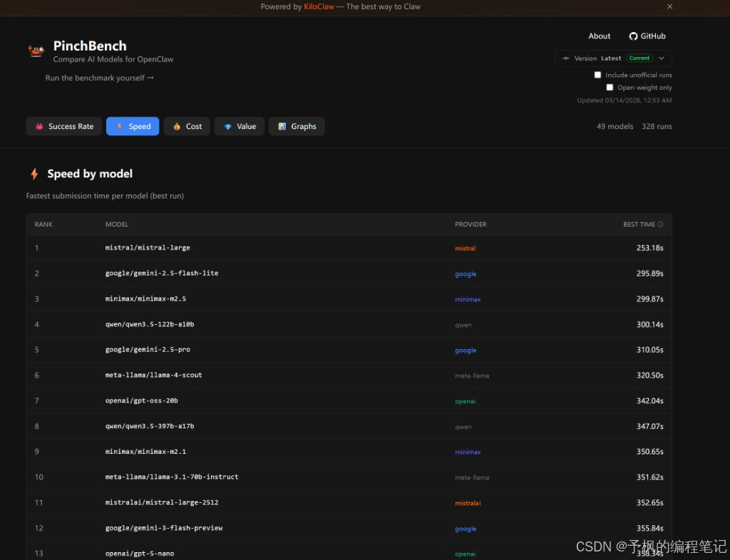Click Run the benchmark yourself link

tap(99, 78)
